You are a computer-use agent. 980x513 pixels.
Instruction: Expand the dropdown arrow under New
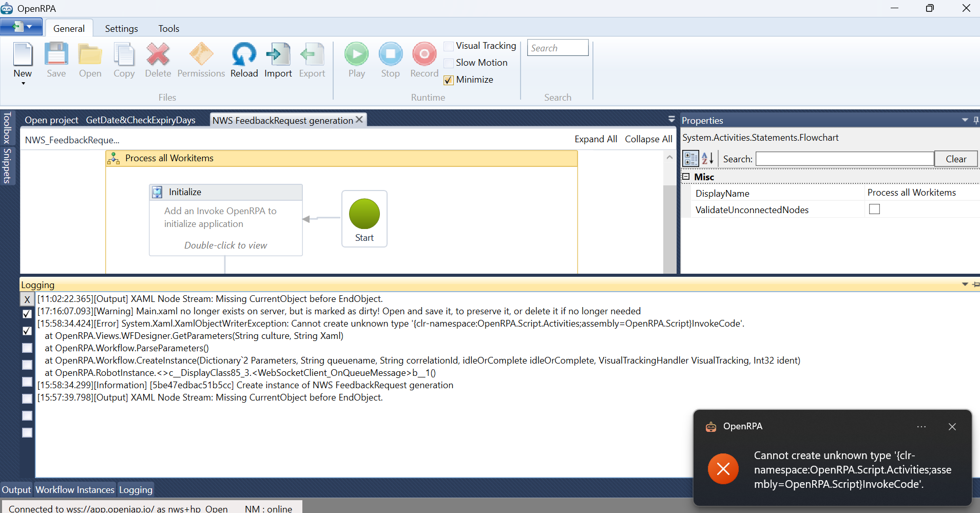(x=23, y=83)
